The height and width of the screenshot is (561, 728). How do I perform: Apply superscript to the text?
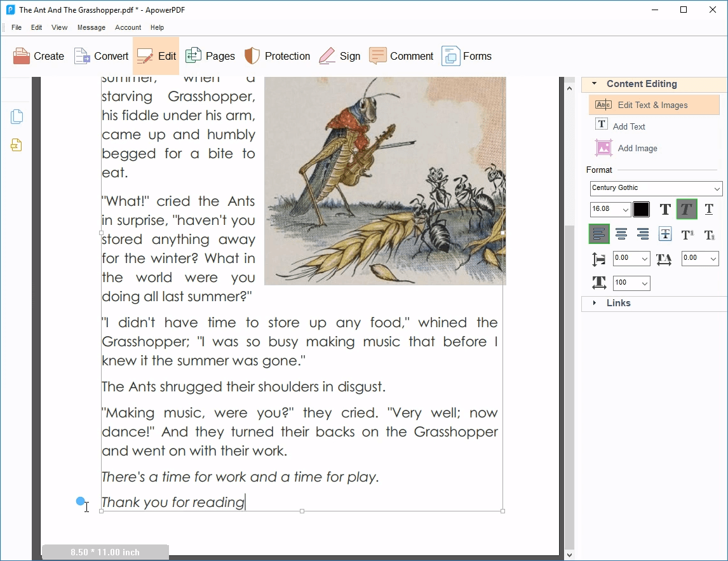687,234
